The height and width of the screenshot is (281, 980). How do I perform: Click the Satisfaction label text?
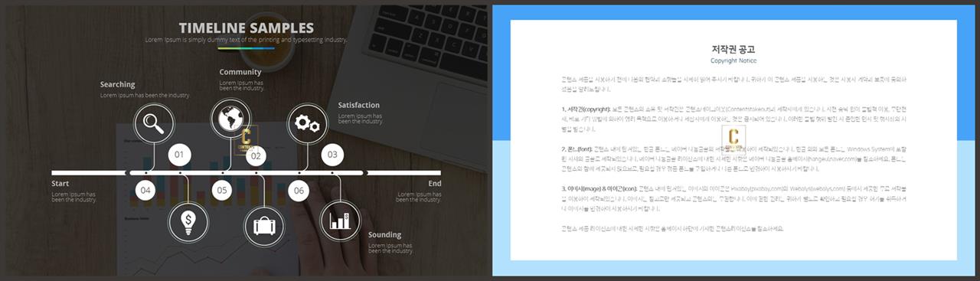coord(359,105)
